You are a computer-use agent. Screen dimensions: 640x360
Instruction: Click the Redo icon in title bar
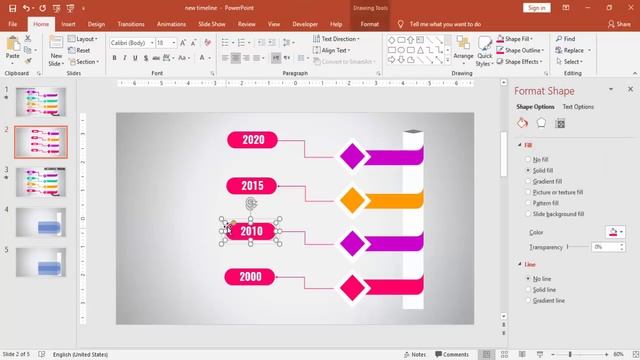42,8
